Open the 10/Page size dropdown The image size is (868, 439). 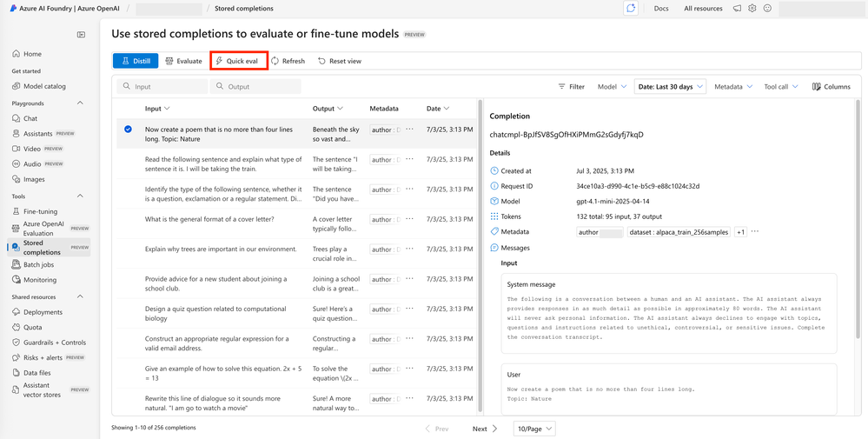click(533, 429)
